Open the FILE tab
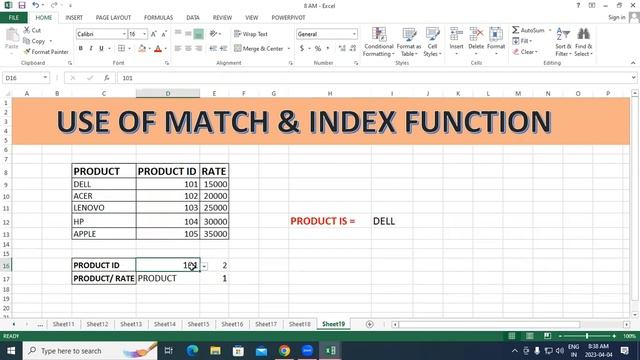 [14, 18]
